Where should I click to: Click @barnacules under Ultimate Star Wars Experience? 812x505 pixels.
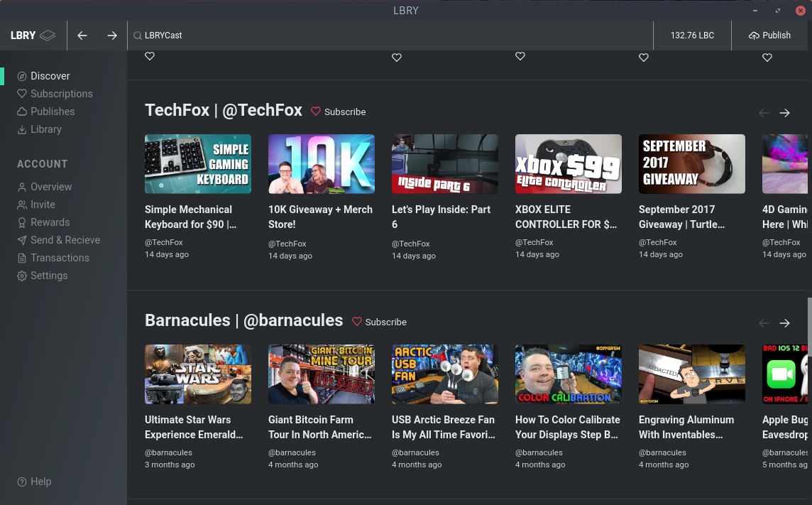pyautogui.click(x=168, y=452)
